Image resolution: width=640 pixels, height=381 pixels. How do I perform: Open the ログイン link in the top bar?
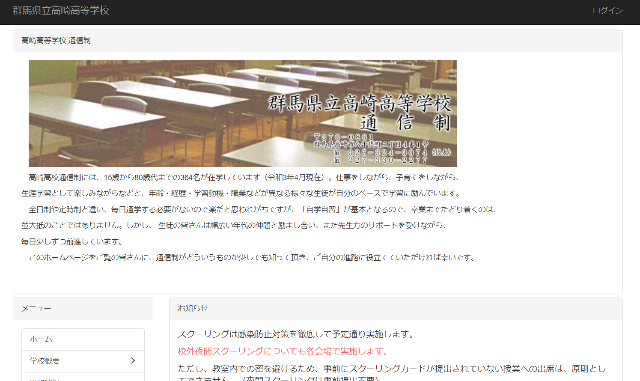607,11
